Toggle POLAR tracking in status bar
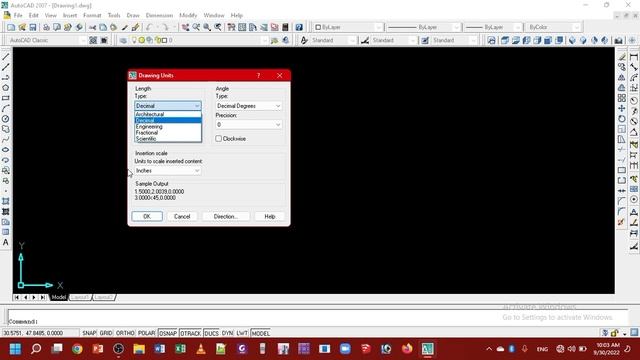This screenshot has height=360, width=640. click(x=146, y=333)
